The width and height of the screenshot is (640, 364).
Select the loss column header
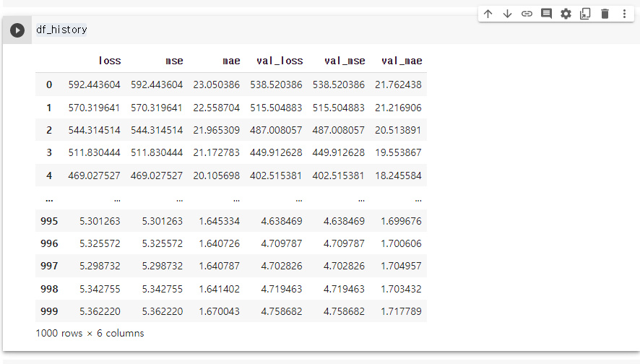[x=110, y=61]
